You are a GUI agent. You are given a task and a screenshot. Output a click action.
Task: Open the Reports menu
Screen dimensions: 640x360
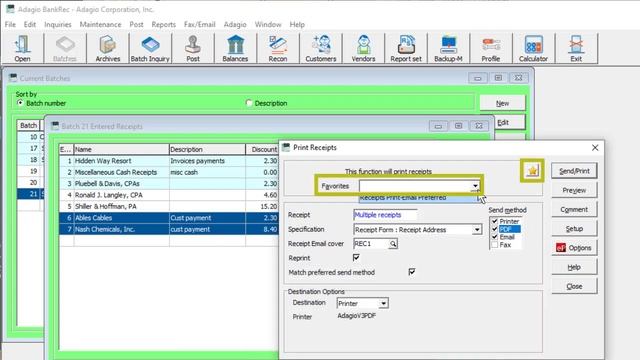(163, 24)
